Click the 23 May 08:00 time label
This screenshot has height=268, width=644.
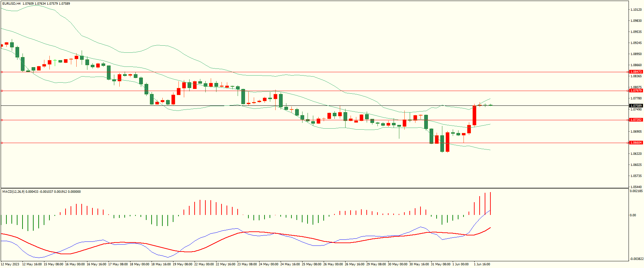coord(247,264)
